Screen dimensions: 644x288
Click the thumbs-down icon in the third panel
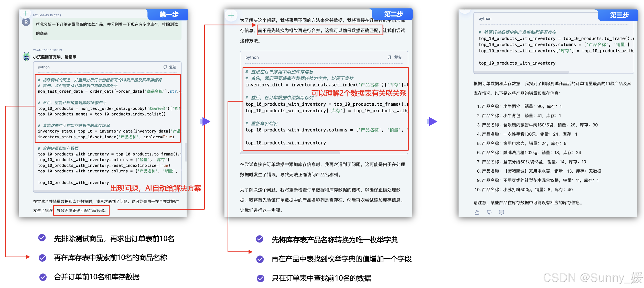(489, 213)
